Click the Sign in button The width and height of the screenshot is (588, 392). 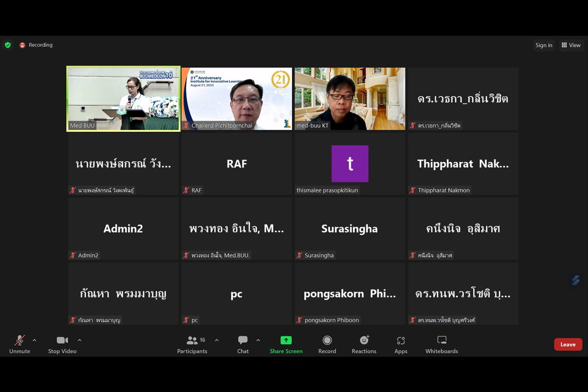tap(544, 45)
